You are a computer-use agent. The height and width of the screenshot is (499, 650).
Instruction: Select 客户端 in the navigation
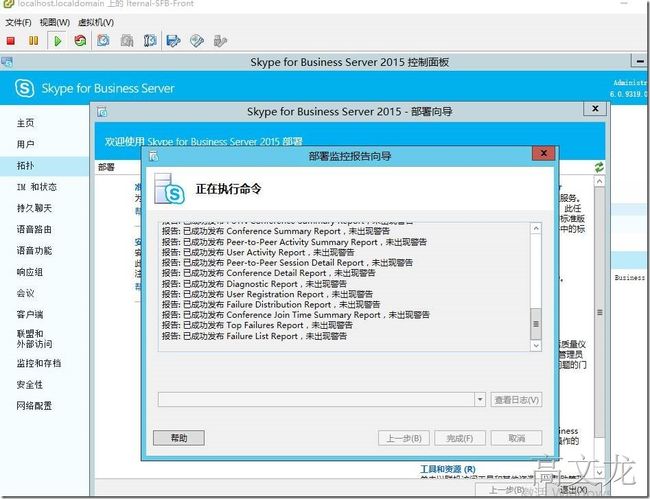tap(29, 315)
